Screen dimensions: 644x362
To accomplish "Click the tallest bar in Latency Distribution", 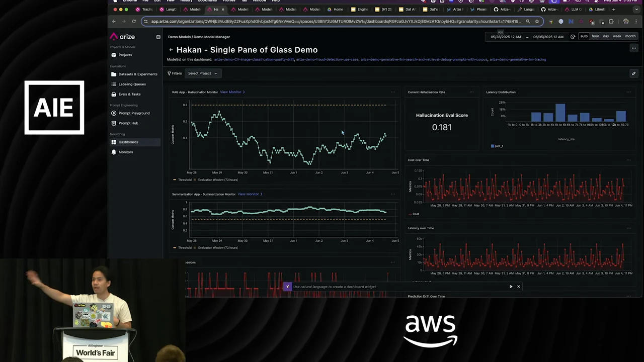I will point(560,113).
